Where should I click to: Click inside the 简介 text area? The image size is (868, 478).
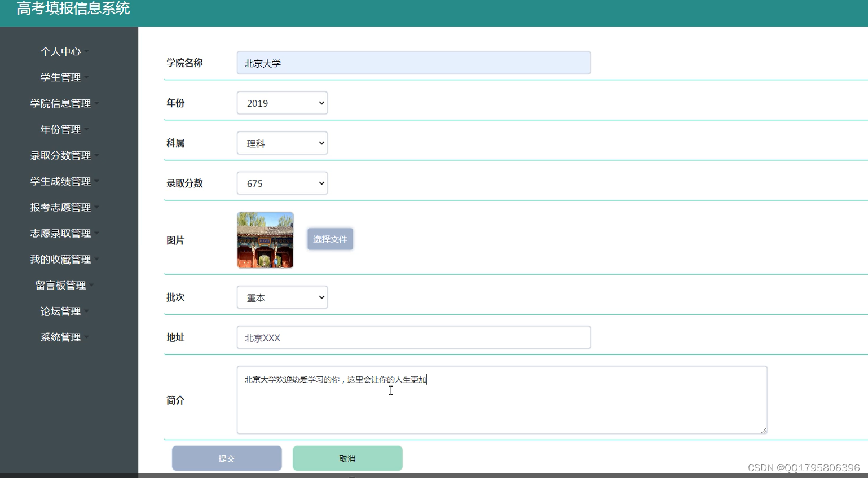point(502,400)
